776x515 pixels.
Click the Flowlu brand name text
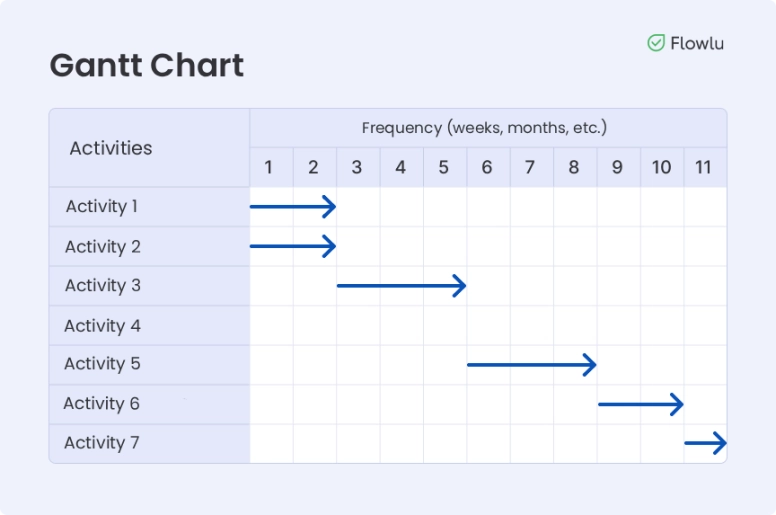[697, 43]
